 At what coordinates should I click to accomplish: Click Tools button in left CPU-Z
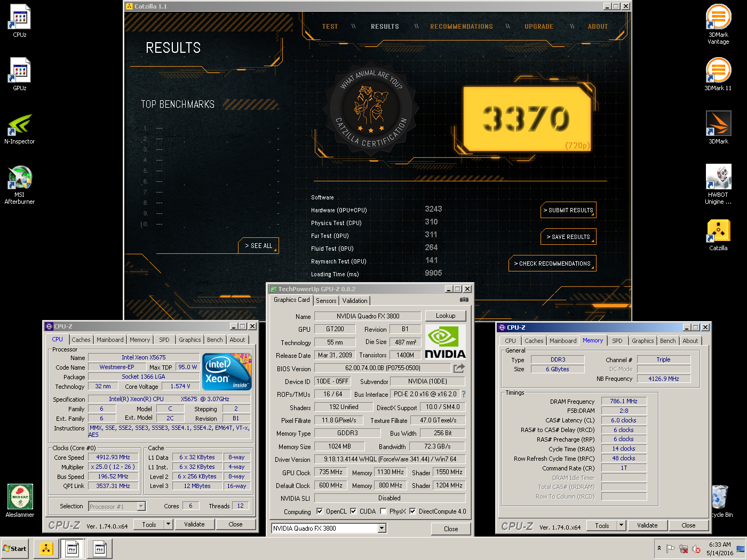pos(149,524)
